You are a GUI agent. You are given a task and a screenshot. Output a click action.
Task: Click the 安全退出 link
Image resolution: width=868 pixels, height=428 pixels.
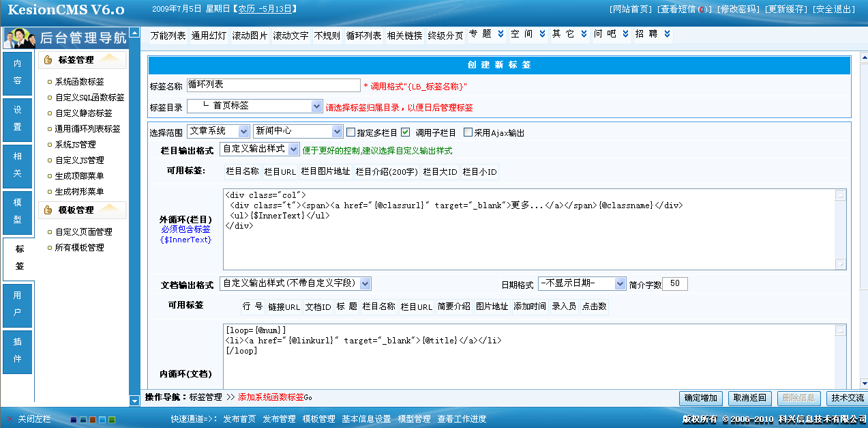835,10
